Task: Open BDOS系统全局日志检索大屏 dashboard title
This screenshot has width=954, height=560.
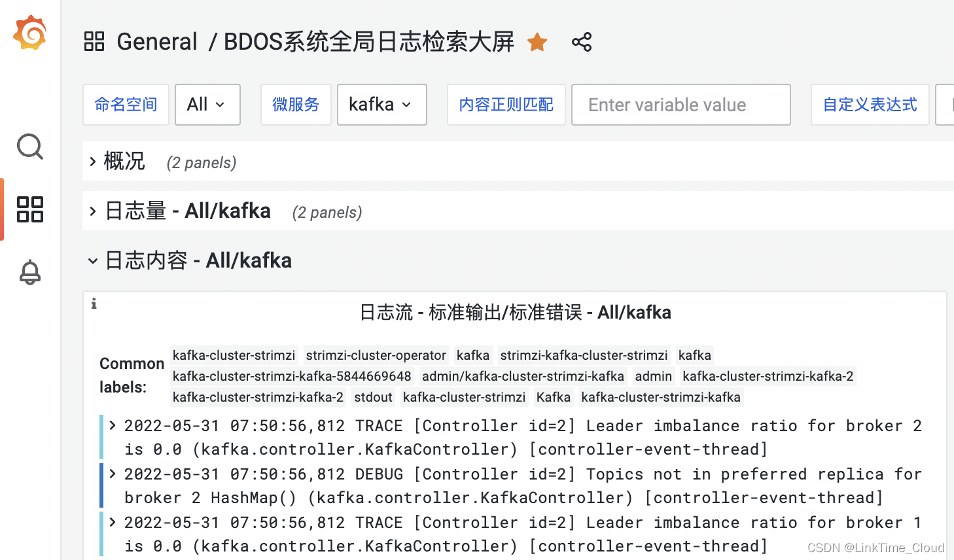Action: point(369,42)
